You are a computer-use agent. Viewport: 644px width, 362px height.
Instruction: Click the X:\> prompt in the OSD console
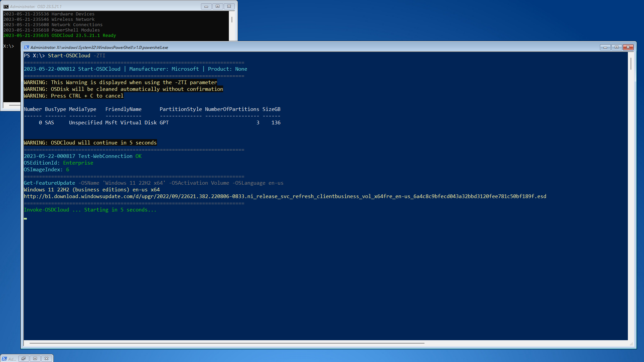pos(9,46)
